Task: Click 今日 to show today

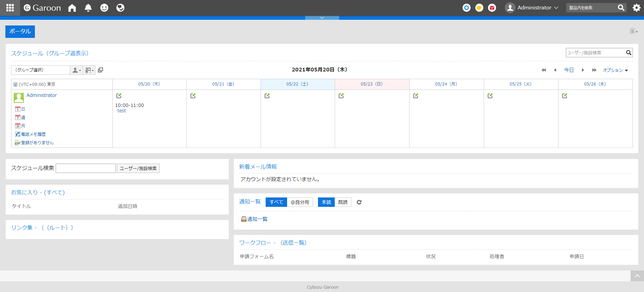Action: tap(569, 70)
